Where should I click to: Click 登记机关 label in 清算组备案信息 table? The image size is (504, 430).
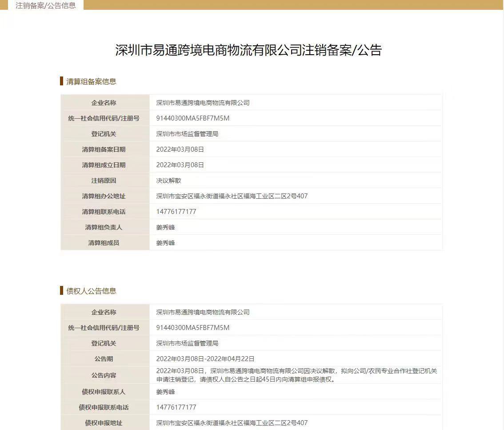104,134
